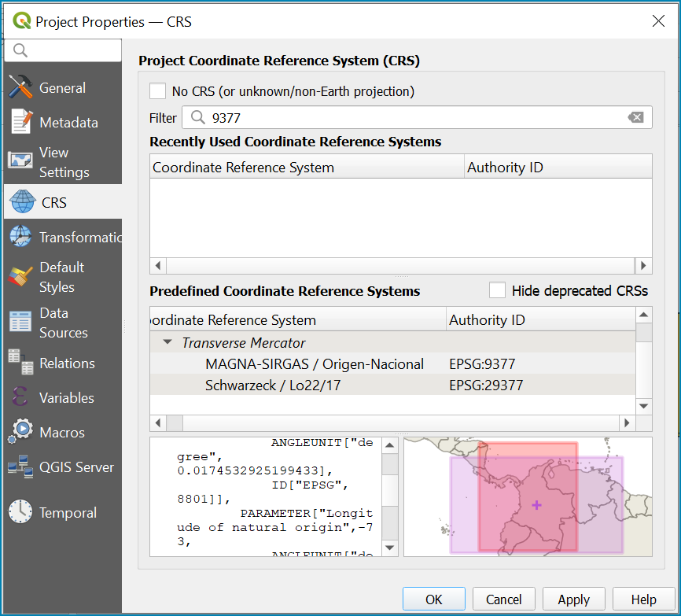Select the Metadata tab label
Screen dimensions: 681x616
tap(68, 123)
